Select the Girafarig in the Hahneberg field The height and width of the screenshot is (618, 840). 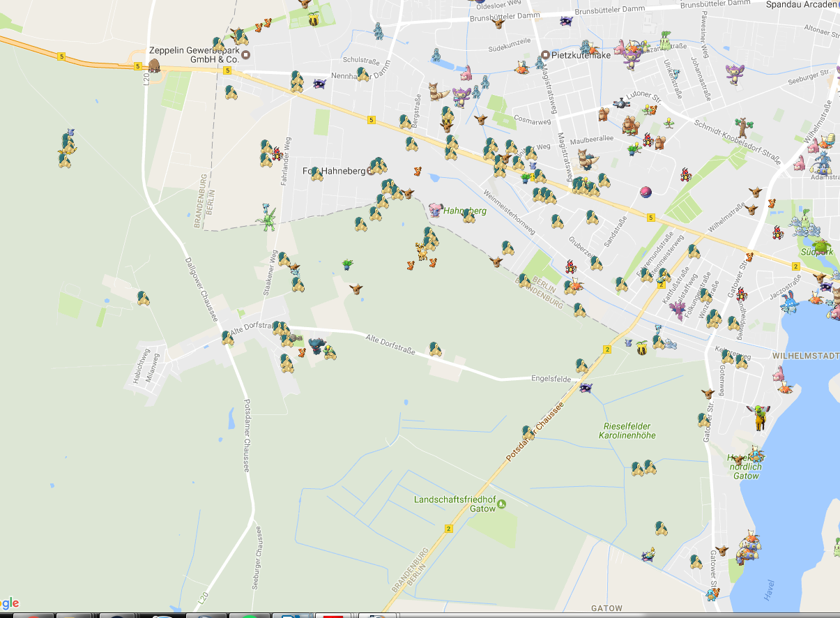tap(421, 252)
